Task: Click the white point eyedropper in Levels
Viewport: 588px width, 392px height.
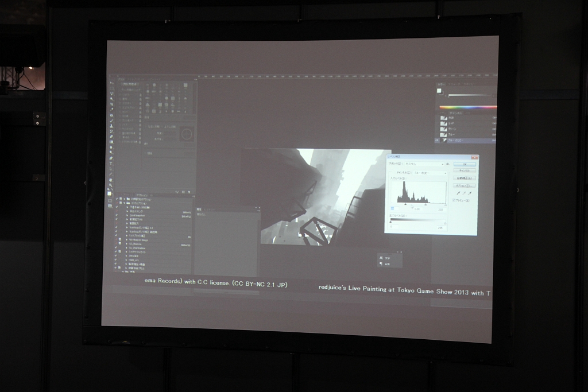Action: coord(470,193)
